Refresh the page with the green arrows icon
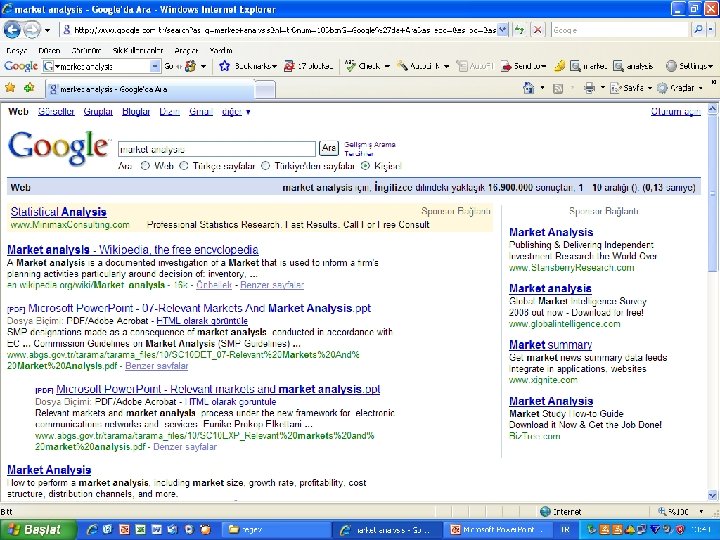Image resolution: width=720 pixels, height=540 pixels. tap(519, 30)
